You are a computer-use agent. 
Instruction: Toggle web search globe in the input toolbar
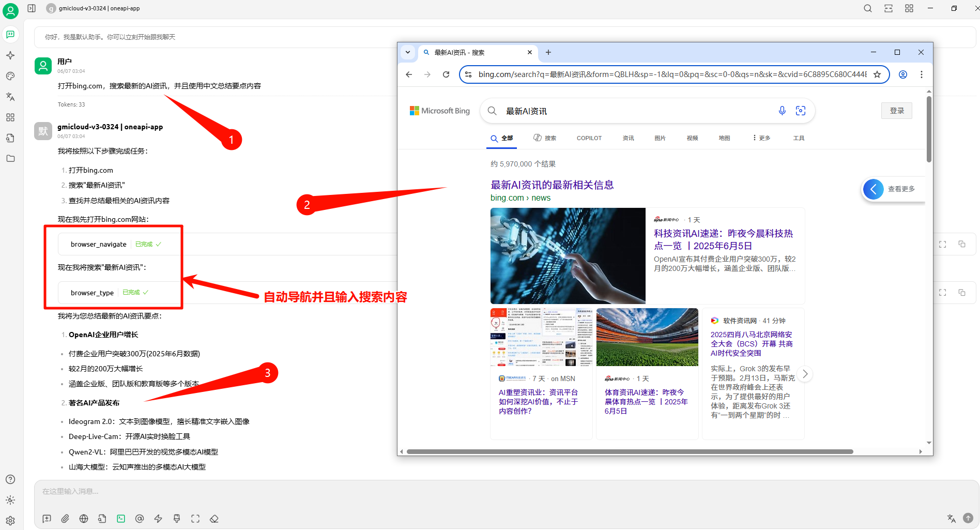(x=84, y=519)
